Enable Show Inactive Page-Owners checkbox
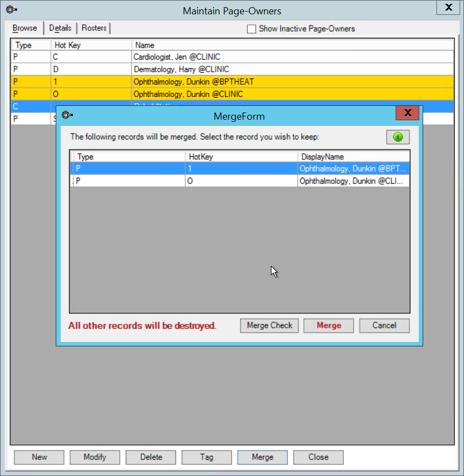This screenshot has width=464, height=476. 252,29
